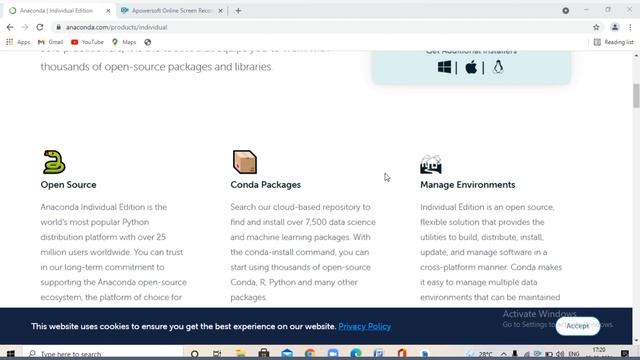Screen dimensions: 640x360
Task: Open the Maps bookmark
Action: [x=124, y=42]
